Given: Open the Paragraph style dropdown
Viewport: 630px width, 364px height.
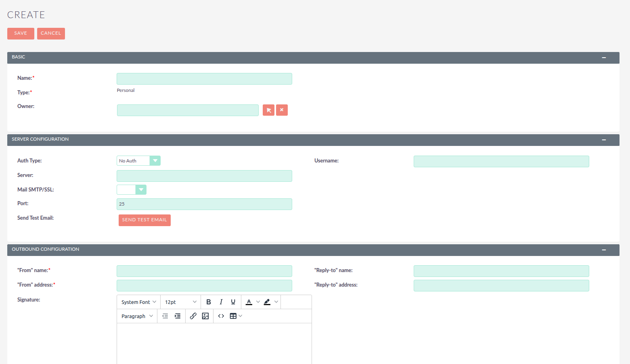Looking at the screenshot, I should click(x=137, y=316).
